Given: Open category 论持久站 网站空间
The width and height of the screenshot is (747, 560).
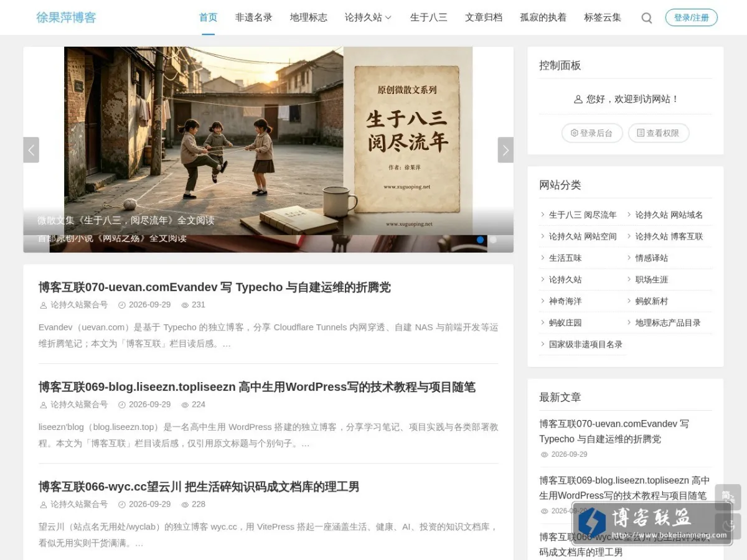Looking at the screenshot, I should coord(583,236).
